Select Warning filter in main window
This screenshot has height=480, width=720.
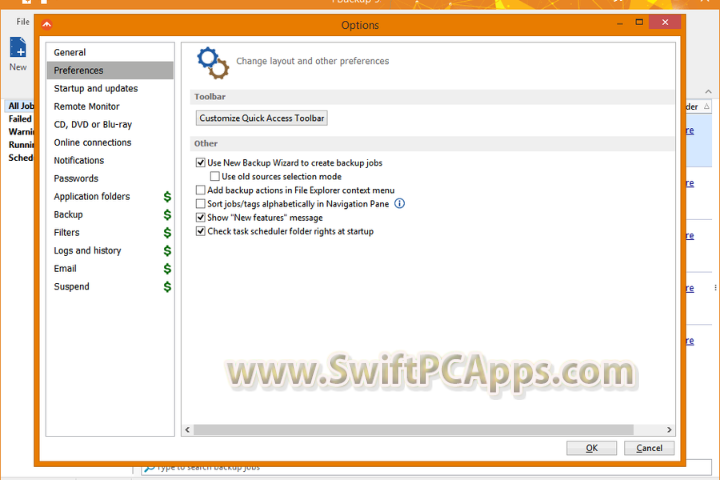click(20, 131)
